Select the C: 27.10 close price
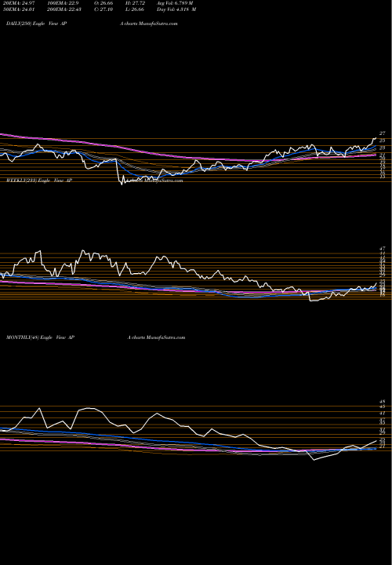This screenshot has width=392, height=565. pyautogui.click(x=104, y=9)
